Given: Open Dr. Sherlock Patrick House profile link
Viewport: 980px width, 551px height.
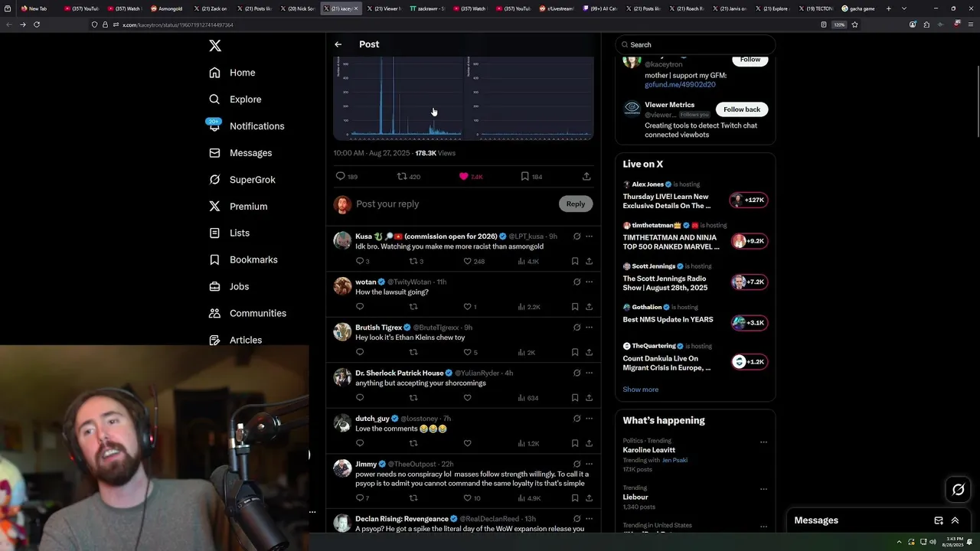Looking at the screenshot, I should pos(399,373).
